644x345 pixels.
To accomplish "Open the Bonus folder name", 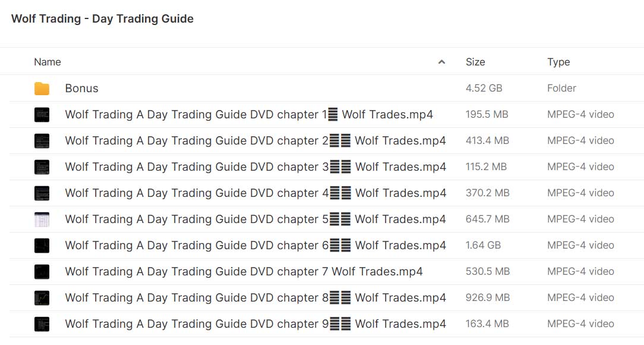I will pyautogui.click(x=82, y=89).
